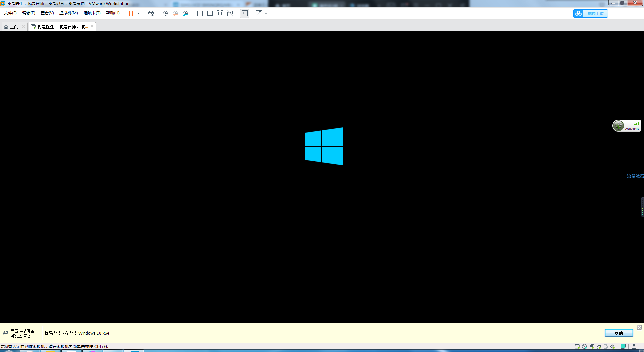Screen dimensions: 644x352
Task: Toggle the library sidebar panel
Action: click(x=200, y=13)
